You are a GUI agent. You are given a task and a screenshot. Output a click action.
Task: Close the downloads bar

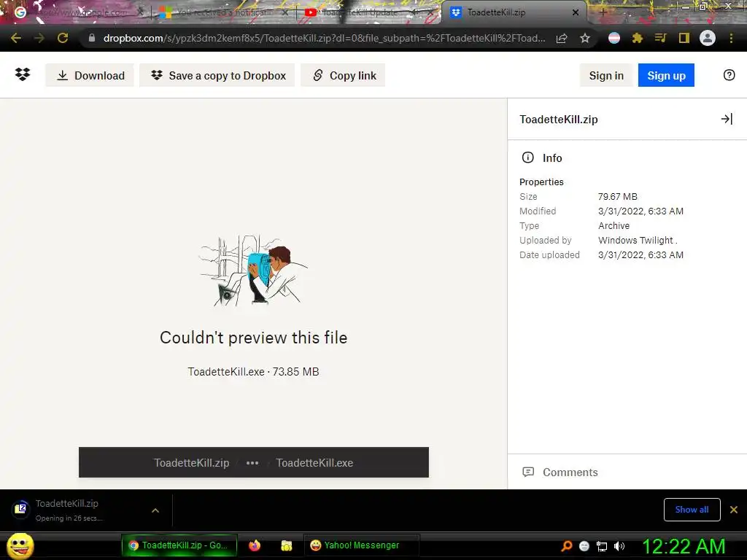(x=734, y=510)
